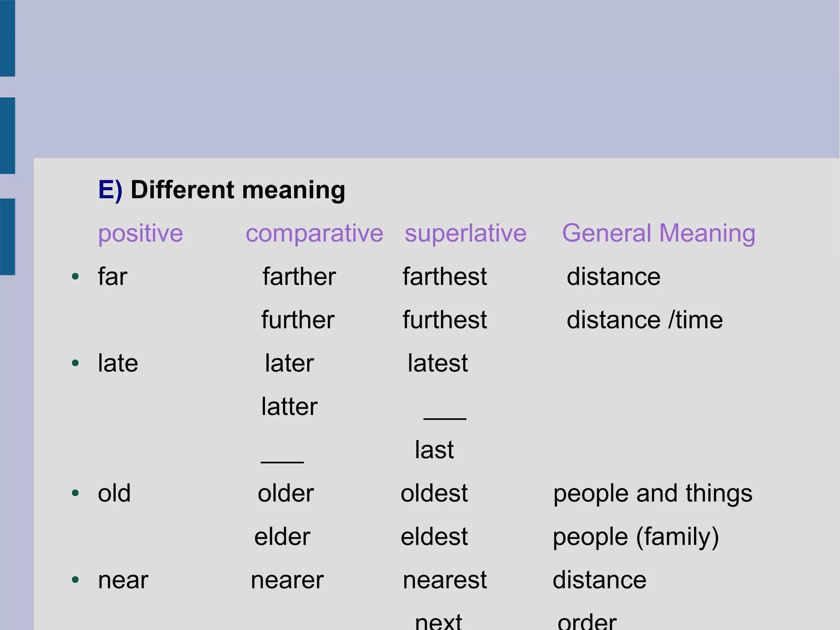Select the word "farthest"
Image resolution: width=840 pixels, height=630 pixels.
point(445,277)
